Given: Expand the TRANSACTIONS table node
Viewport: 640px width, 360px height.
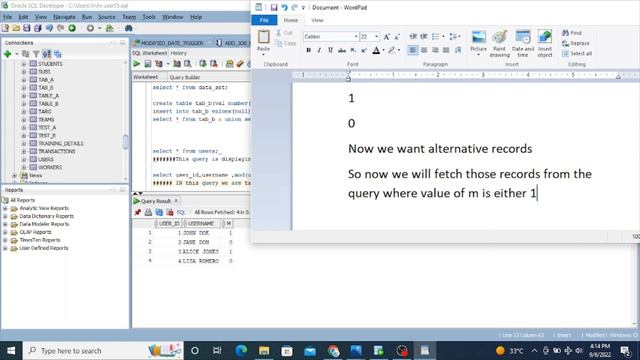Looking at the screenshot, I should click(23, 151).
